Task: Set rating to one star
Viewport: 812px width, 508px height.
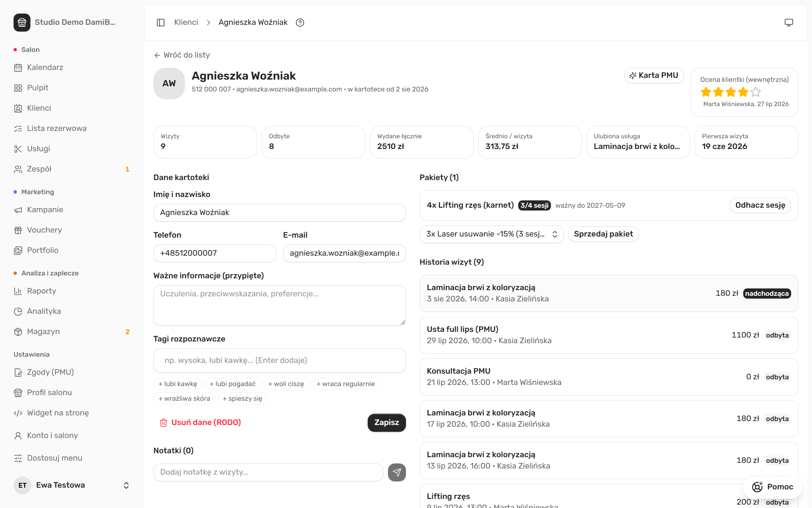Action: 706,92
